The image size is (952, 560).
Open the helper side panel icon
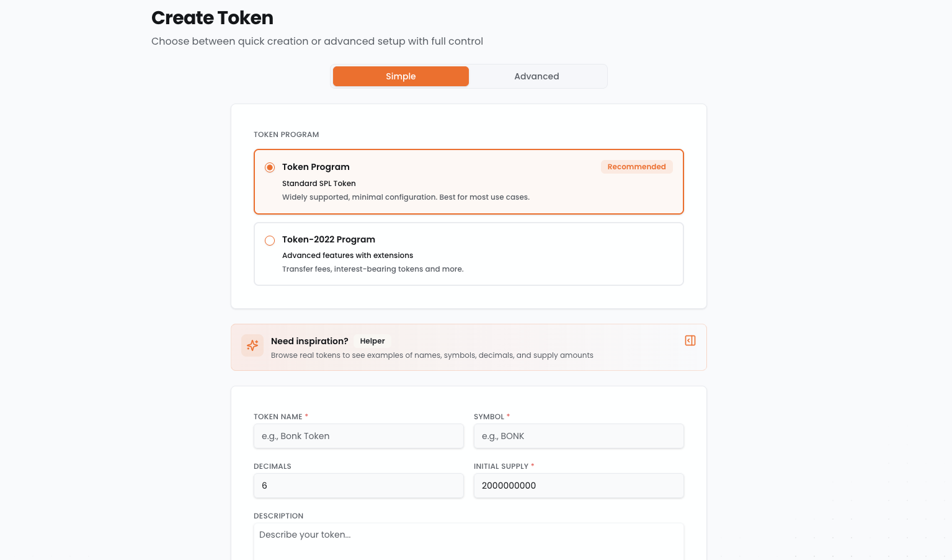click(x=690, y=340)
